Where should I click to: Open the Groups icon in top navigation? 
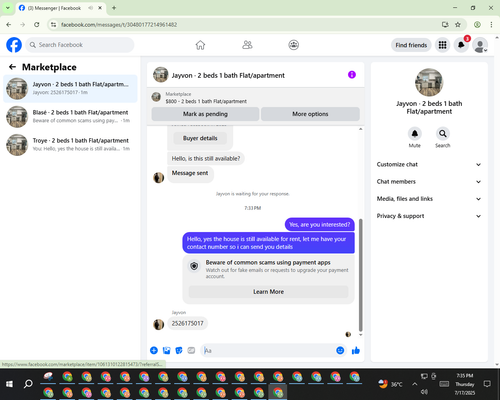[x=294, y=45]
